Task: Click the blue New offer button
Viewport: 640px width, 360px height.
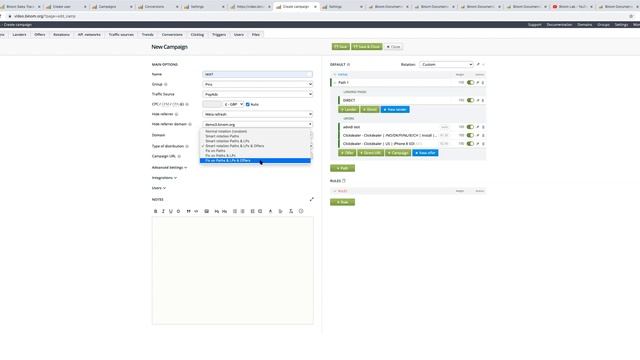Action: pos(425,153)
